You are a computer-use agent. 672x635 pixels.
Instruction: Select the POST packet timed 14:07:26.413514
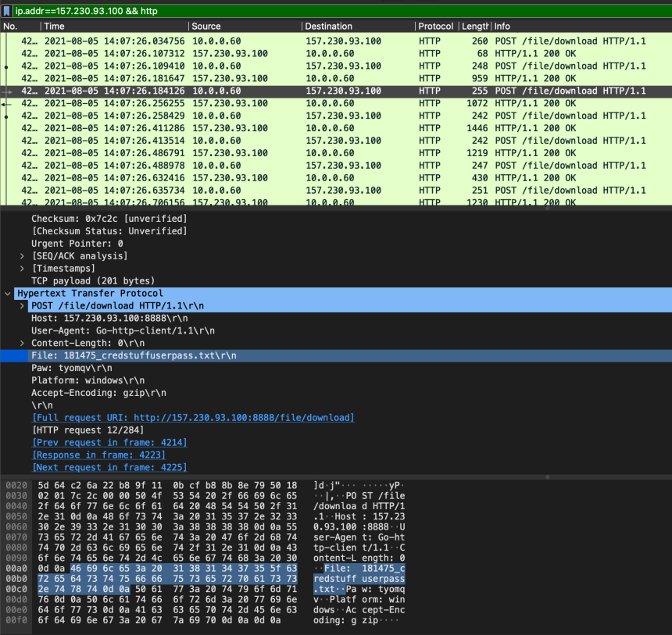click(x=336, y=141)
